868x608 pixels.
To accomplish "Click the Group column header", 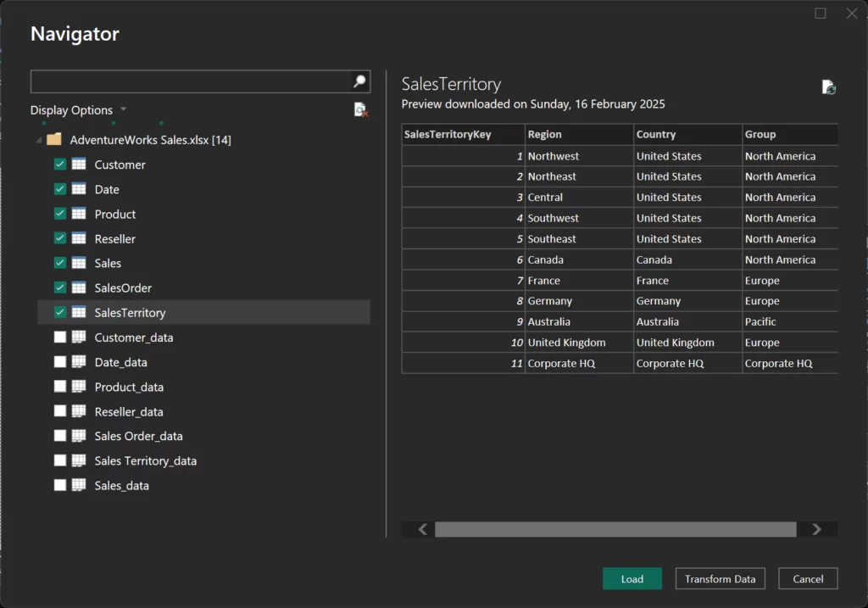I will pos(790,135).
